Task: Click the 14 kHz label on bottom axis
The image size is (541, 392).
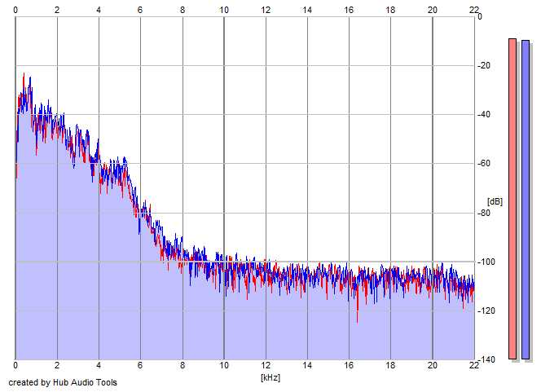Action: (307, 365)
